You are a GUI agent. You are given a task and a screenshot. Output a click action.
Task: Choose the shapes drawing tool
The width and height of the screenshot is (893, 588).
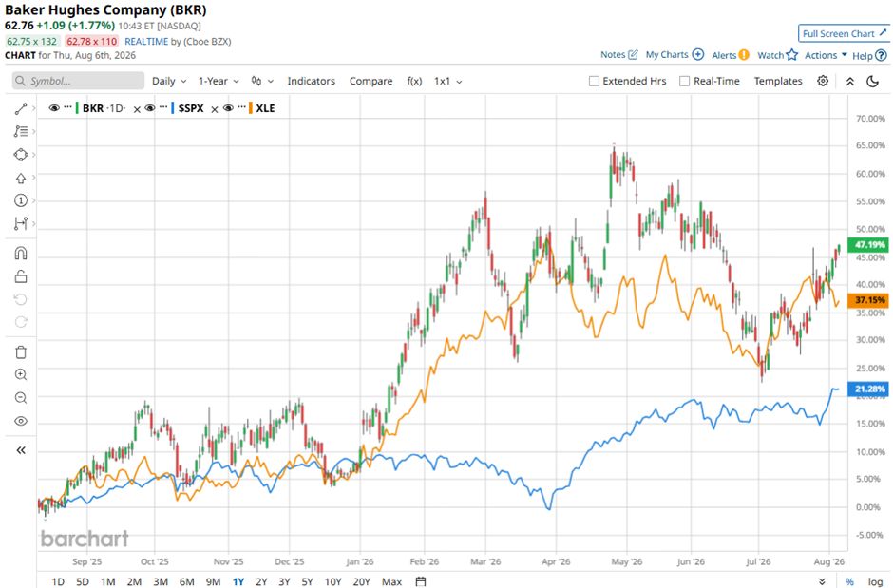click(x=21, y=155)
